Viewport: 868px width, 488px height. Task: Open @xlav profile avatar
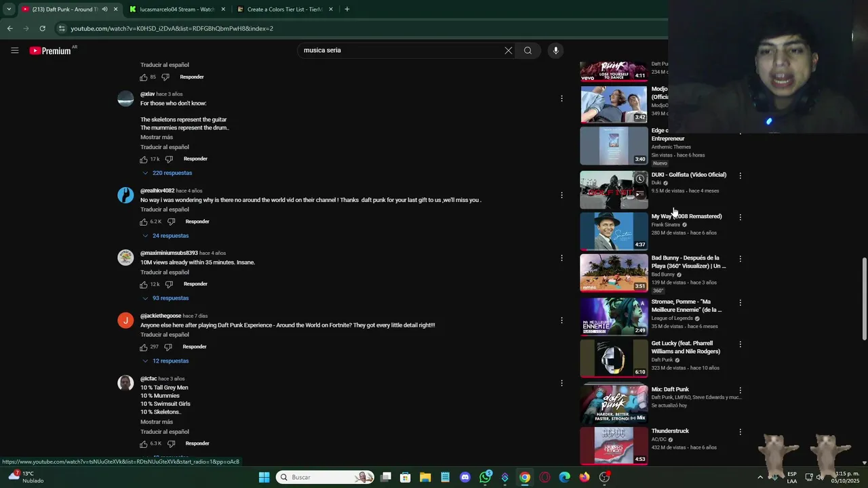tap(125, 99)
